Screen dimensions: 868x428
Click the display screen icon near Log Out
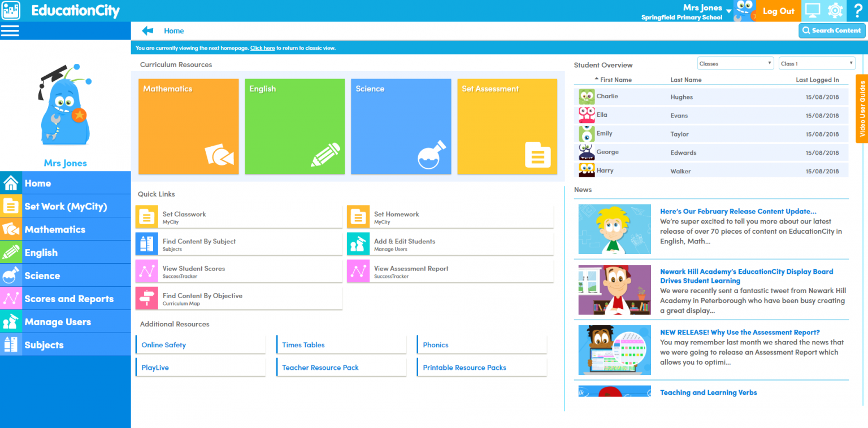click(814, 10)
